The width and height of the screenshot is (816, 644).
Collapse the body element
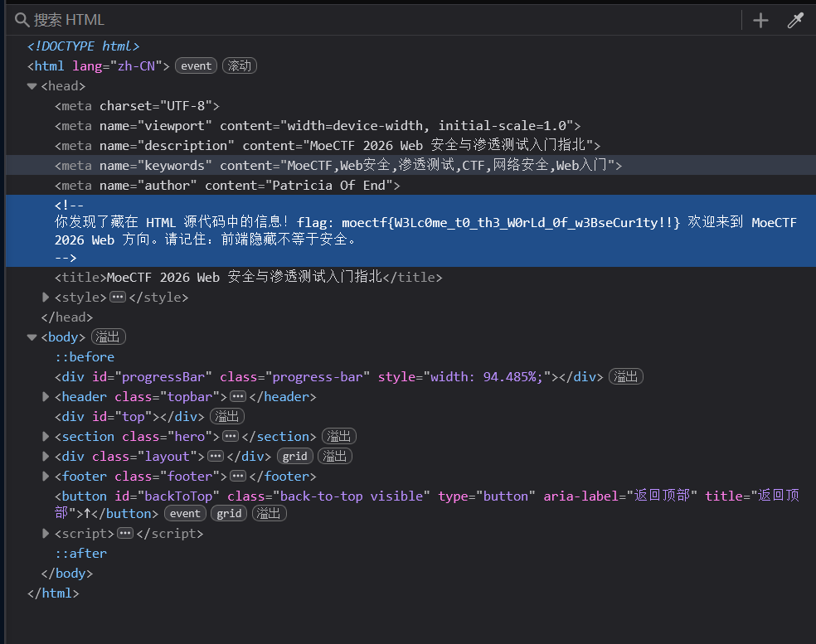(x=32, y=337)
